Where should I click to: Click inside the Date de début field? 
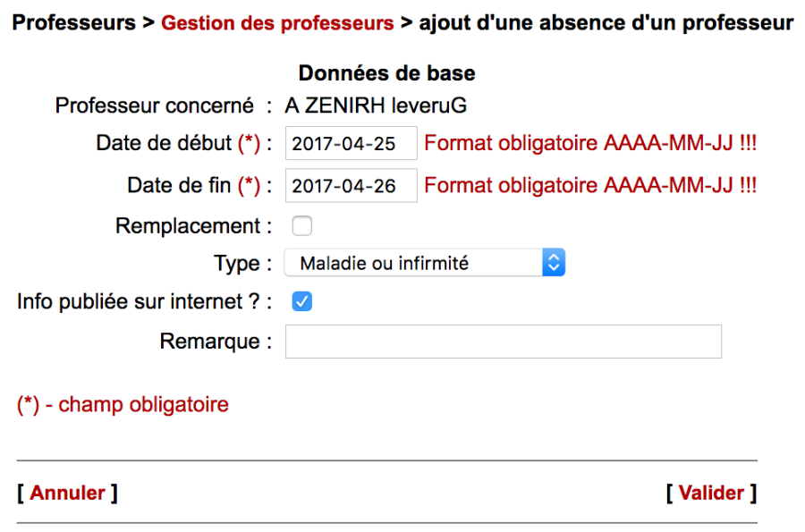point(350,143)
